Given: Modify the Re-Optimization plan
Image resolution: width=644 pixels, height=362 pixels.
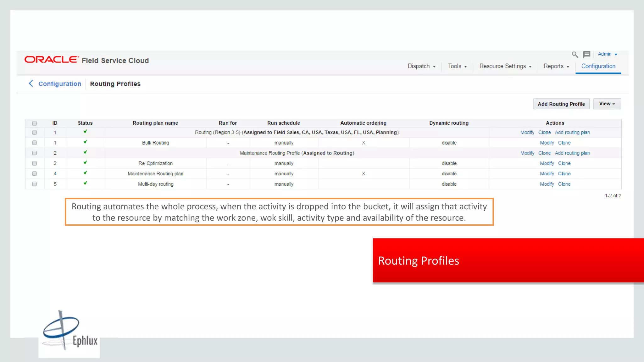Looking at the screenshot, I should coord(547,163).
